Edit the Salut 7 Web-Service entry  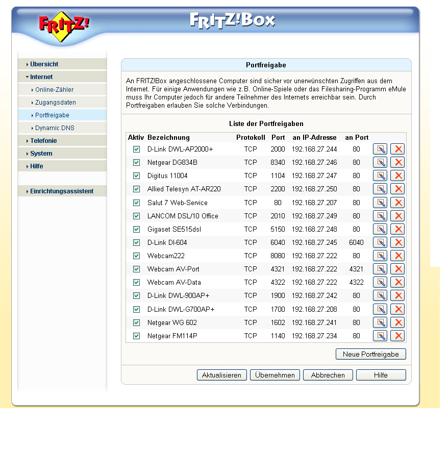[x=380, y=203]
